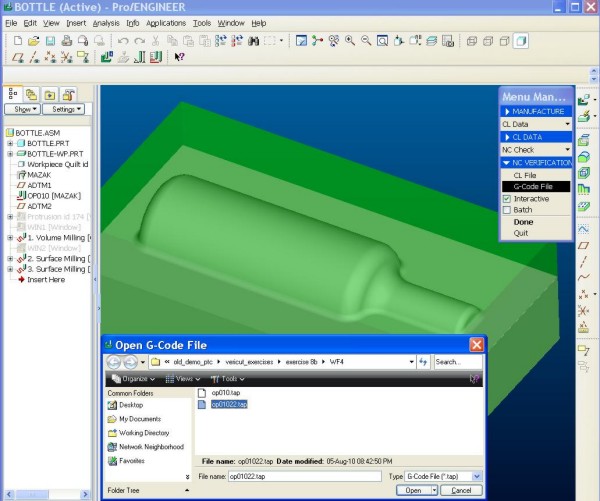Image resolution: width=600 pixels, height=501 pixels.
Task: Click the Zoom Out magnifier icon
Action: click(x=366, y=41)
